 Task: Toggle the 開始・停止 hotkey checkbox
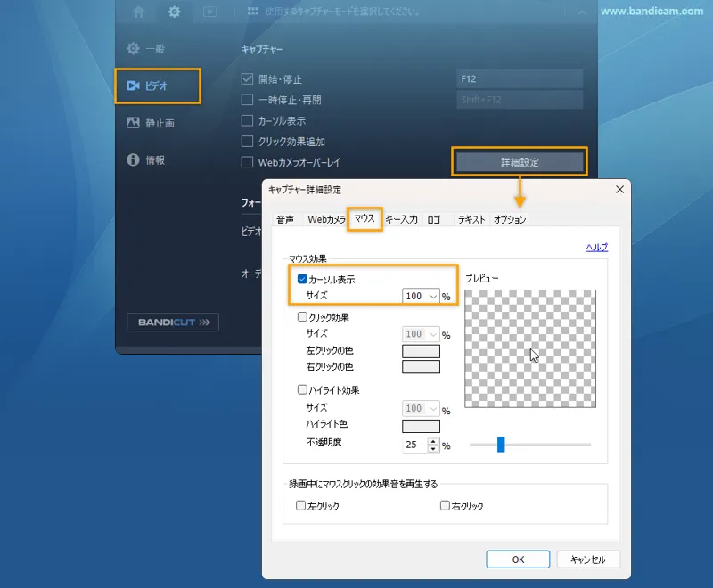click(247, 79)
